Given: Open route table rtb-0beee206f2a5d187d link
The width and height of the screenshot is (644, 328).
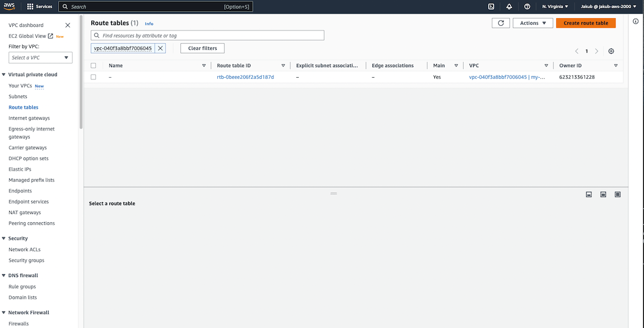Looking at the screenshot, I should [245, 77].
